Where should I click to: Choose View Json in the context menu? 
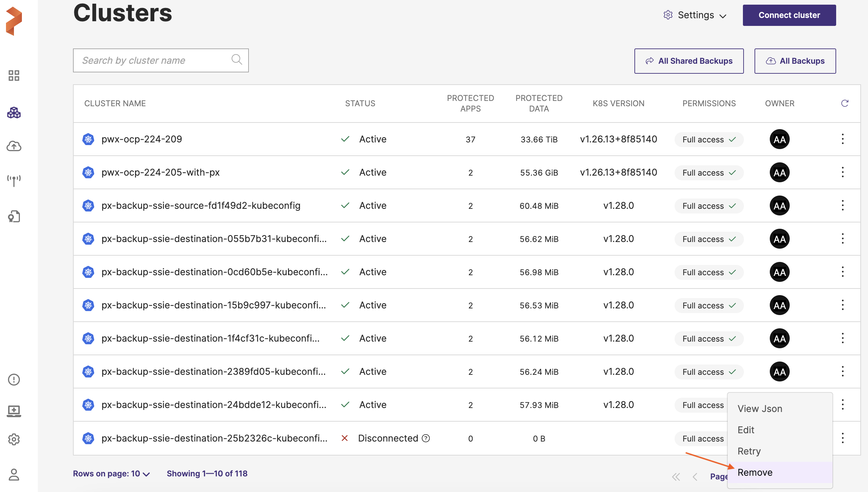tap(760, 409)
